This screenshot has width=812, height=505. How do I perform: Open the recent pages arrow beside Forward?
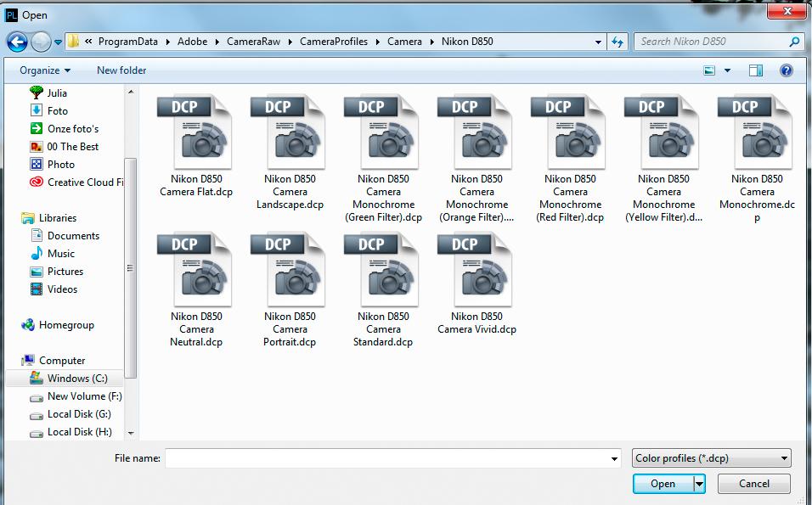click(58, 42)
